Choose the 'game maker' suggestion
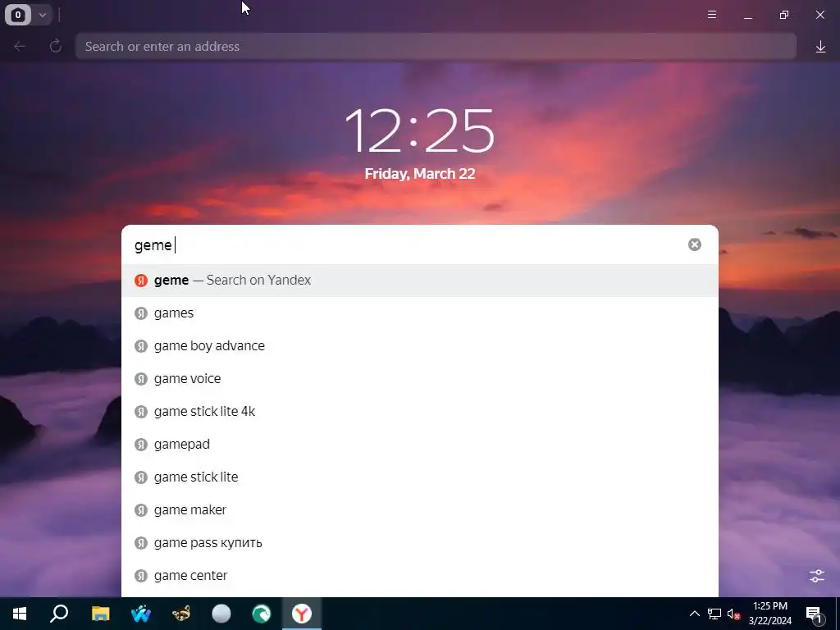 pyautogui.click(x=419, y=510)
